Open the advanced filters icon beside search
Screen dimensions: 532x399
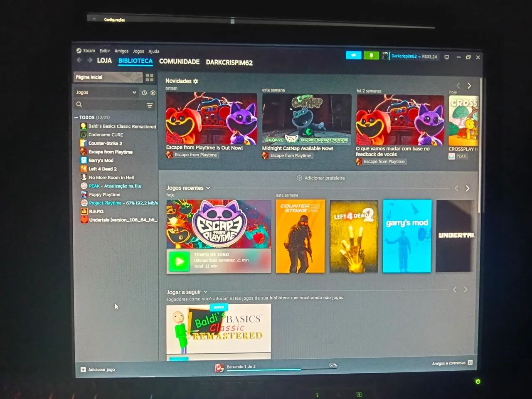point(150,106)
